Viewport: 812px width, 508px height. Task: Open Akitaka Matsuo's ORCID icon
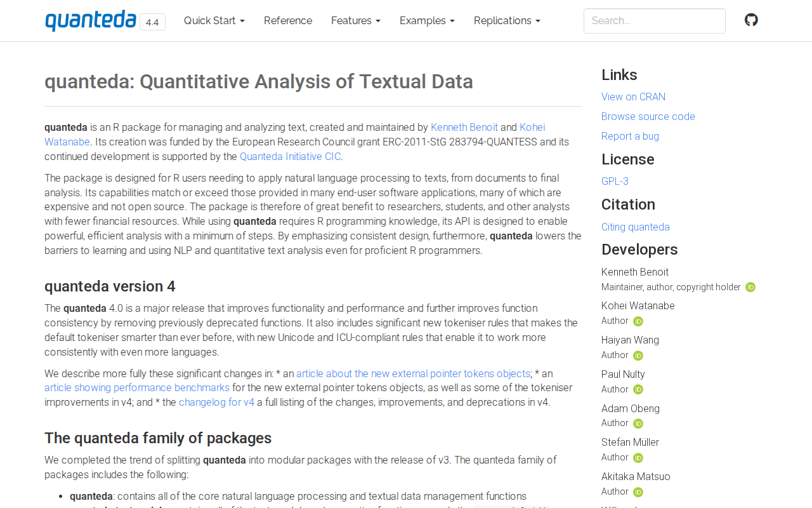(x=638, y=492)
